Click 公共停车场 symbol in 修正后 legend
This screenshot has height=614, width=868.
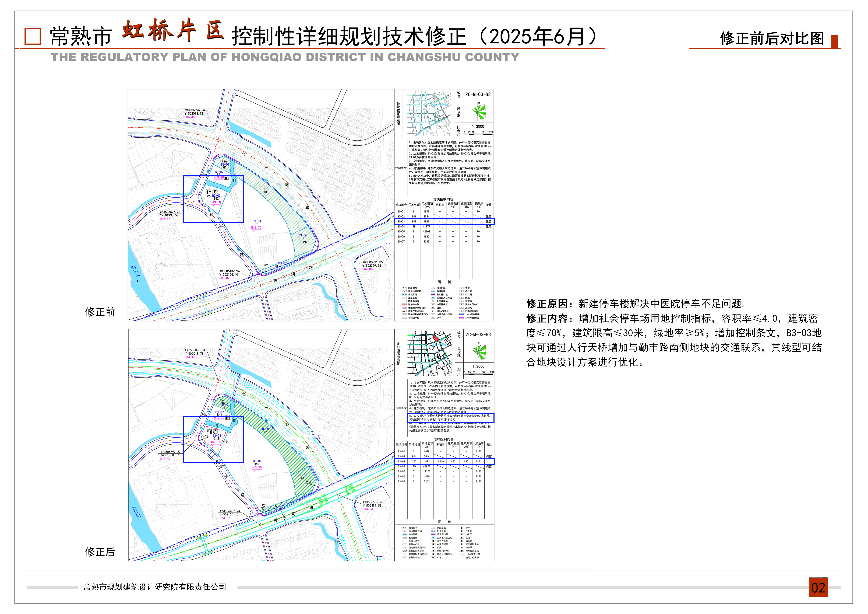[433, 541]
